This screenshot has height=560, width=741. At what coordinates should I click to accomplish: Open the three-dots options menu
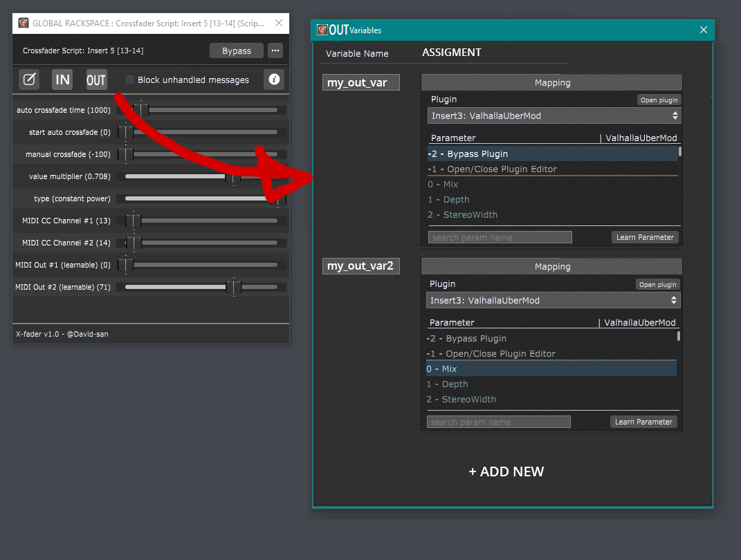(275, 50)
